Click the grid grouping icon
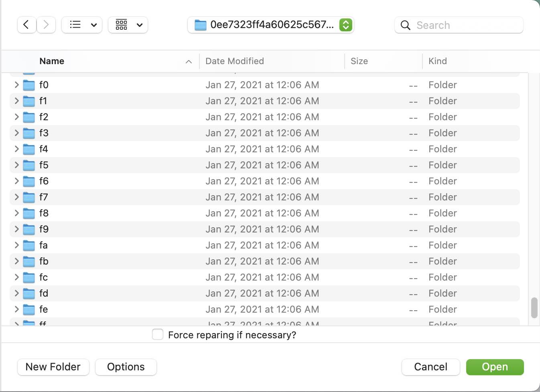This screenshot has width=540, height=392. pyautogui.click(x=122, y=25)
